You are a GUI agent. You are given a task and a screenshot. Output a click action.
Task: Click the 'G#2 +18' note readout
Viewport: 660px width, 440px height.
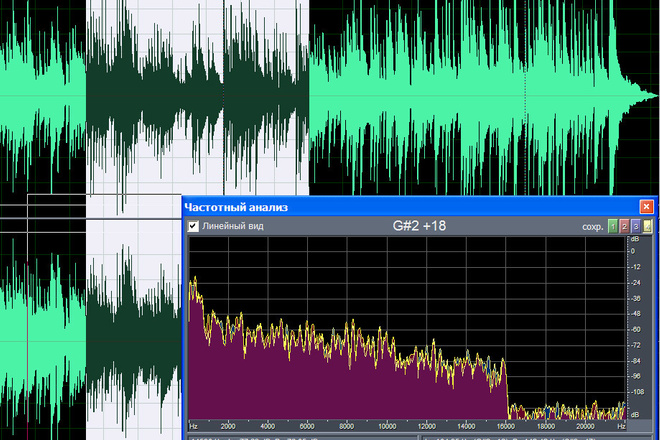[419, 226]
